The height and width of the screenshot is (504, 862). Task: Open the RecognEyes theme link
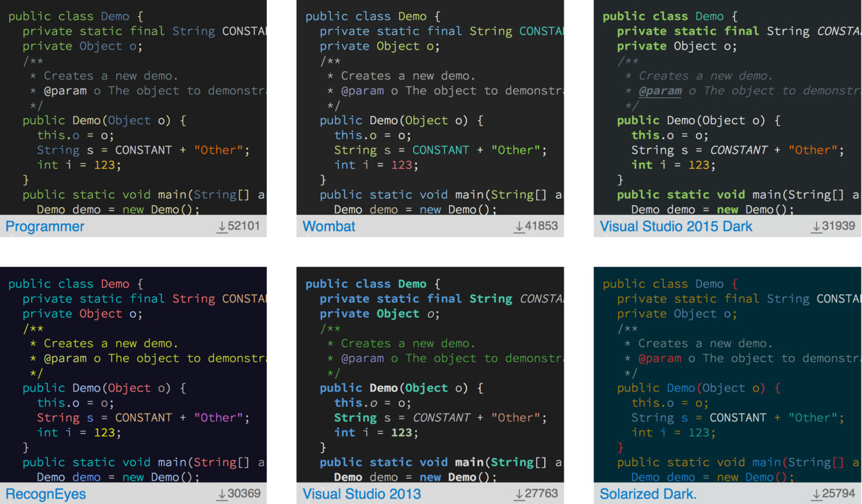coord(46,494)
